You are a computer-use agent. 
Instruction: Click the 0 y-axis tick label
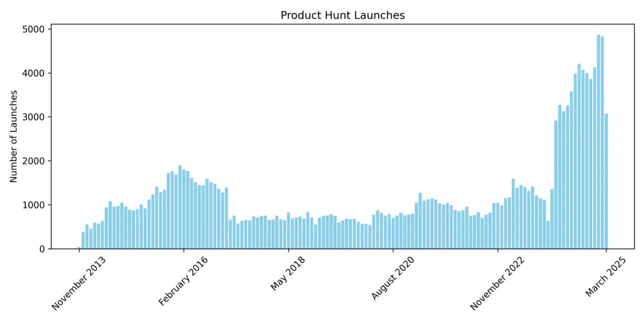pyautogui.click(x=42, y=249)
